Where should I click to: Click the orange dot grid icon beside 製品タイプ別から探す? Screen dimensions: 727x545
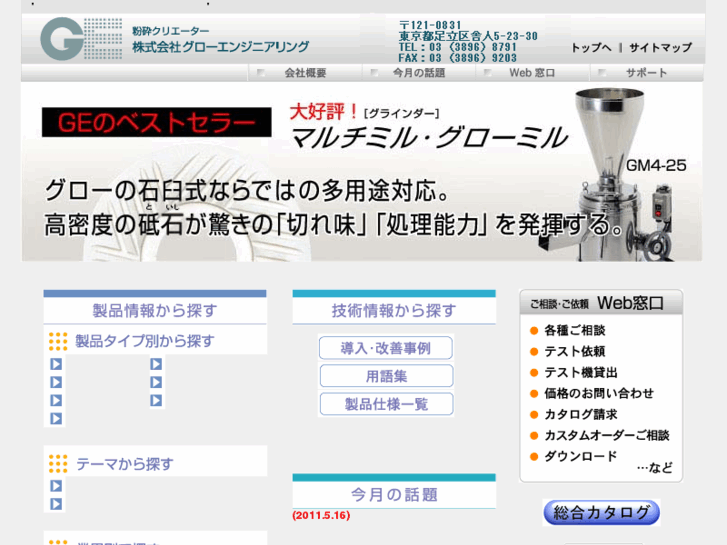(58, 341)
